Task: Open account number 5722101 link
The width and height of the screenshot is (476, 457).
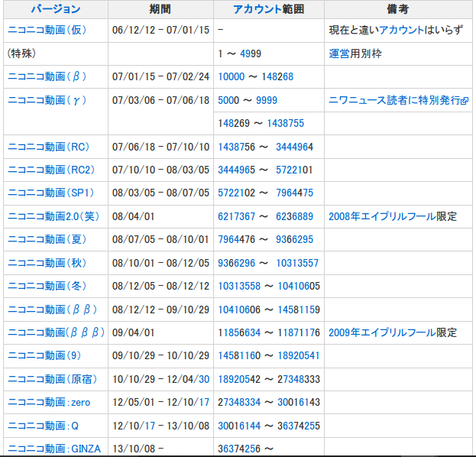Action: click(294, 170)
